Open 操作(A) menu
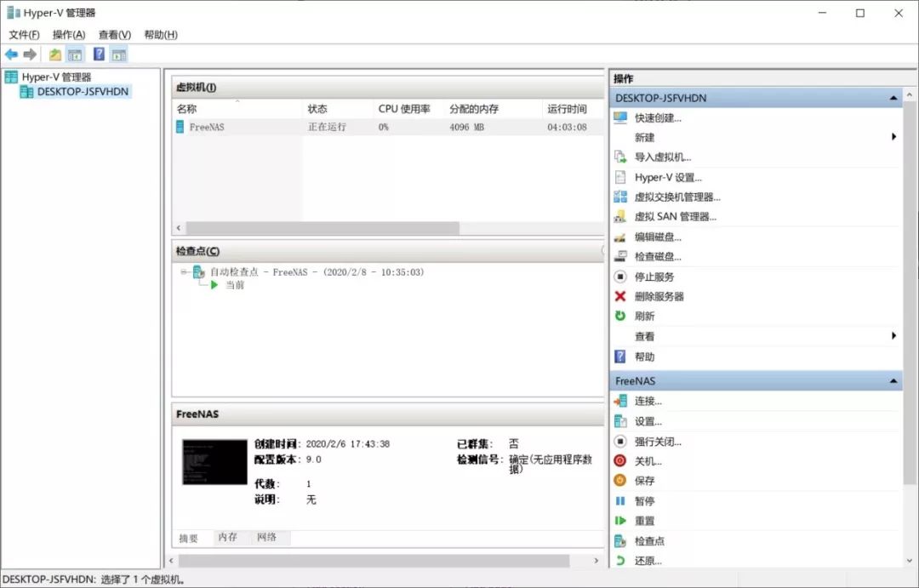This screenshot has height=588, width=919. click(x=69, y=35)
